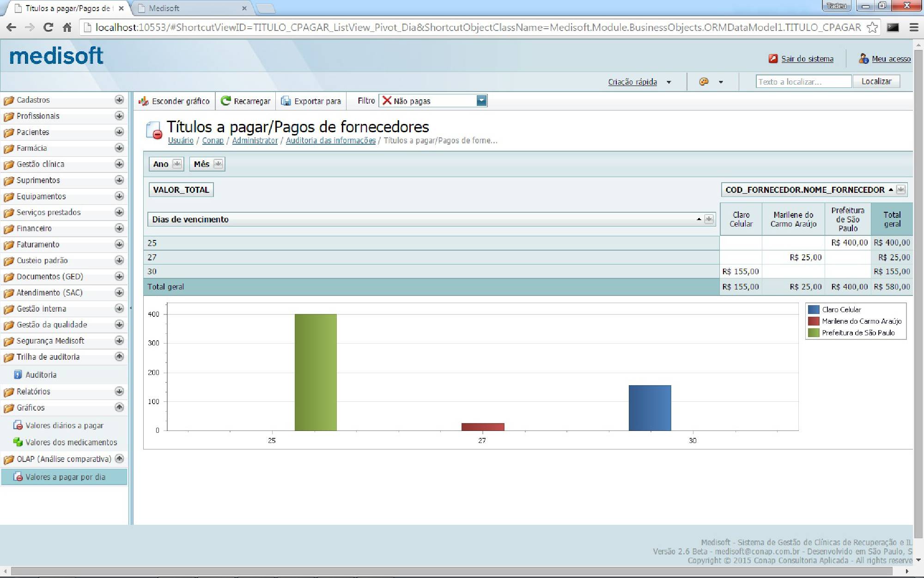
Task: Click the Exportar para export icon
Action: click(286, 101)
